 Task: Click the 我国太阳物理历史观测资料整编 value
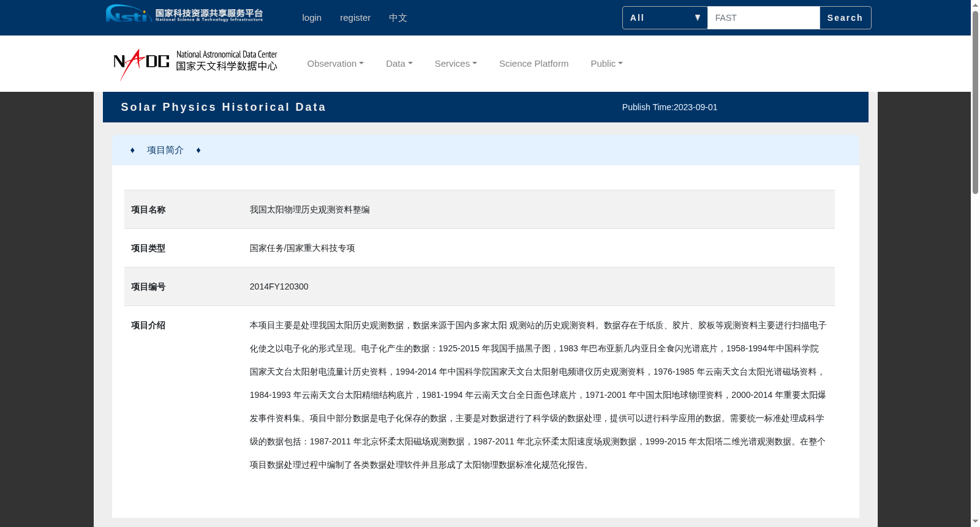click(309, 209)
